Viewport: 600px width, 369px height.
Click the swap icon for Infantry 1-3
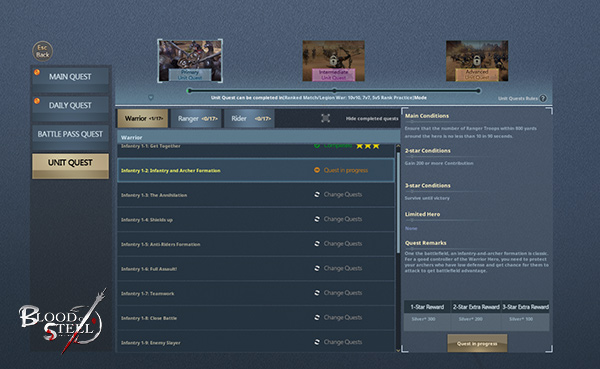[317, 194]
